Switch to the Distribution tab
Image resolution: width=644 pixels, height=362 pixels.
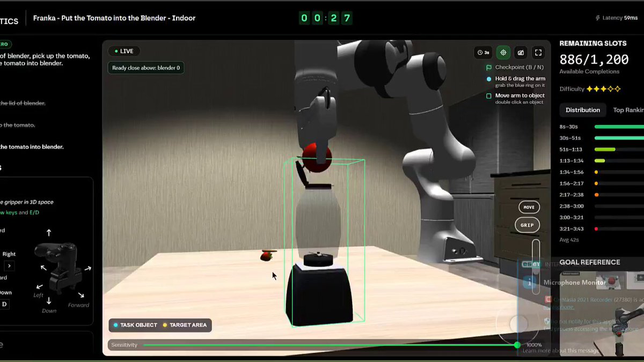pos(582,110)
